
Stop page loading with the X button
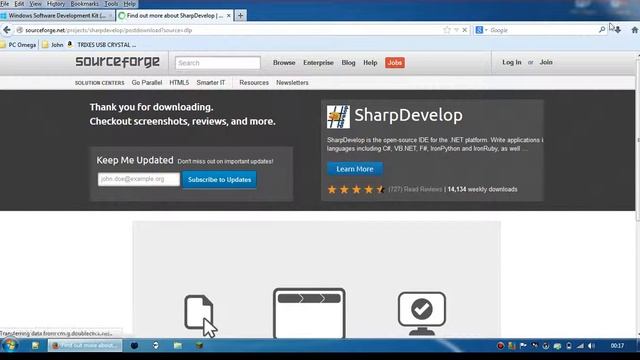coord(464,30)
